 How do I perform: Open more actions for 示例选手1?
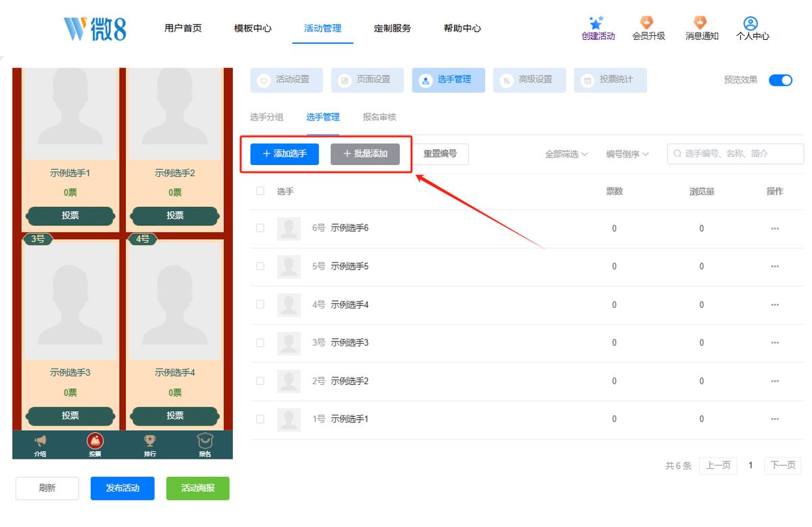[x=775, y=419]
